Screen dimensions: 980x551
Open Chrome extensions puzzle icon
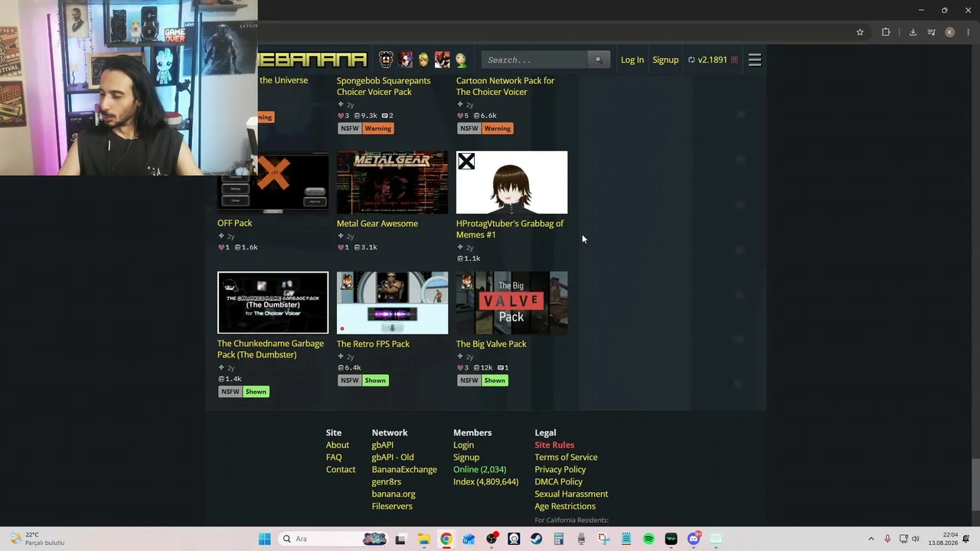pyautogui.click(x=886, y=32)
